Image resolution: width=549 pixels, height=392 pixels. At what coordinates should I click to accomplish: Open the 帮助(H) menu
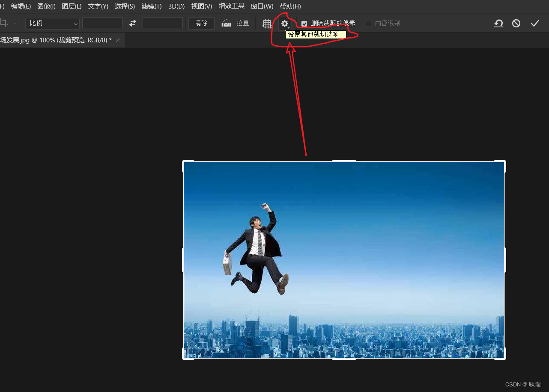click(290, 6)
